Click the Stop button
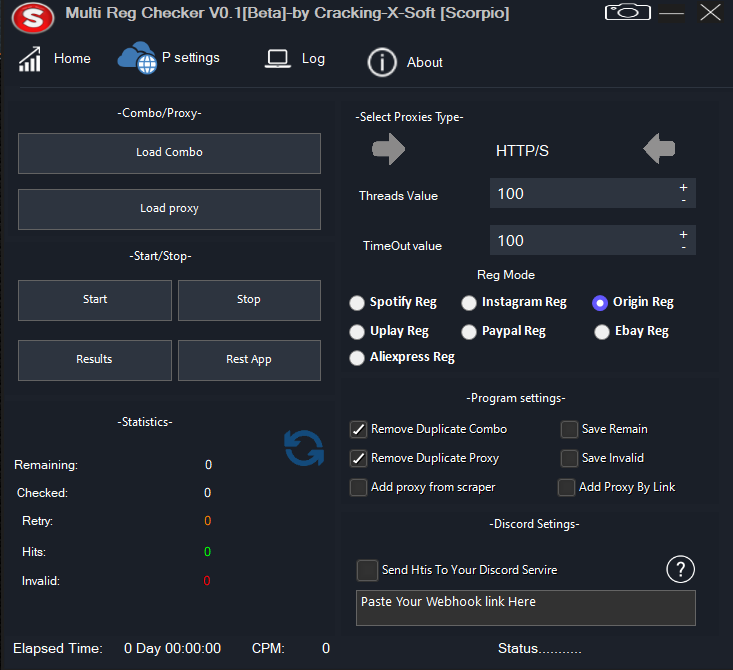Image resolution: width=733 pixels, height=670 pixels. [249, 300]
